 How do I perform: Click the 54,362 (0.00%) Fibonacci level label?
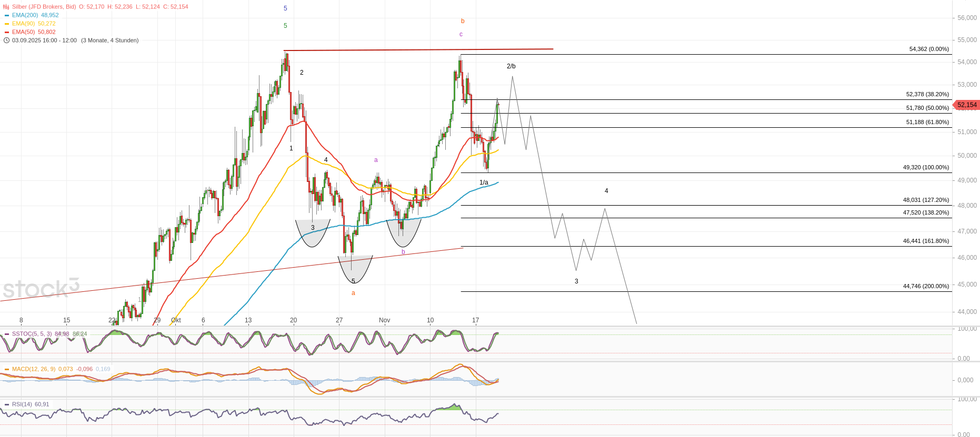pos(928,49)
